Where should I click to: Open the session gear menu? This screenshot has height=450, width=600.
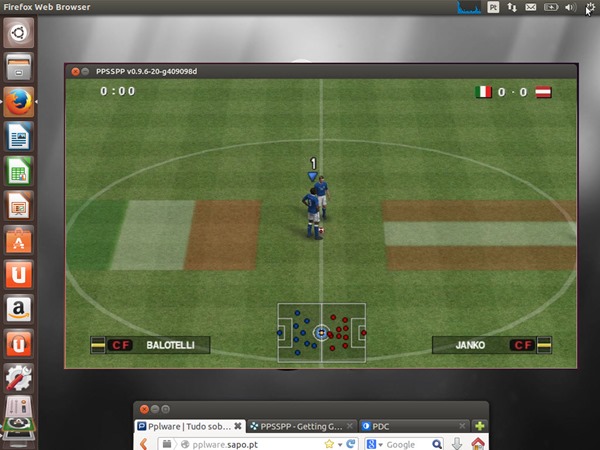590,7
